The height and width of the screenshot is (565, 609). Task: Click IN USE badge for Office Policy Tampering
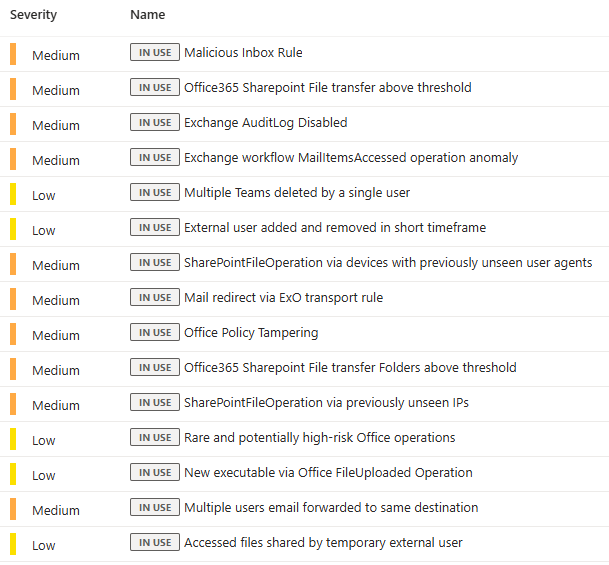pyautogui.click(x=155, y=332)
